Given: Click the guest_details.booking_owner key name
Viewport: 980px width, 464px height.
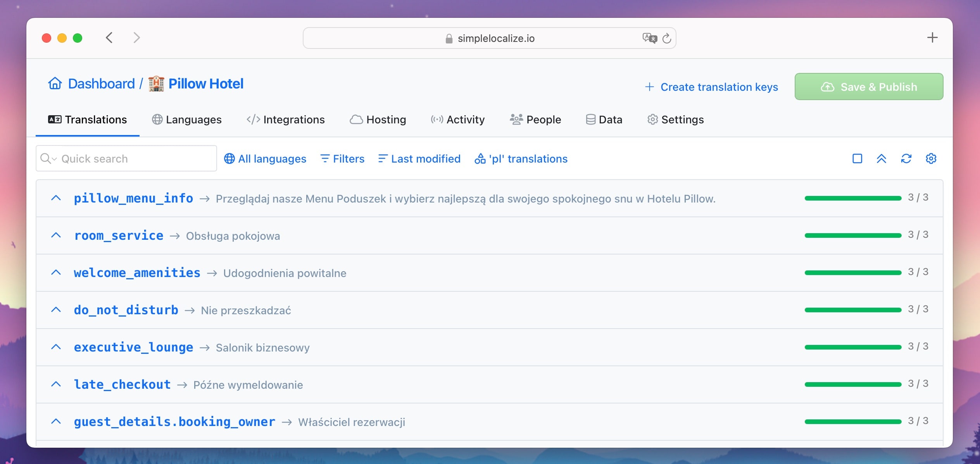Looking at the screenshot, I should tap(174, 422).
